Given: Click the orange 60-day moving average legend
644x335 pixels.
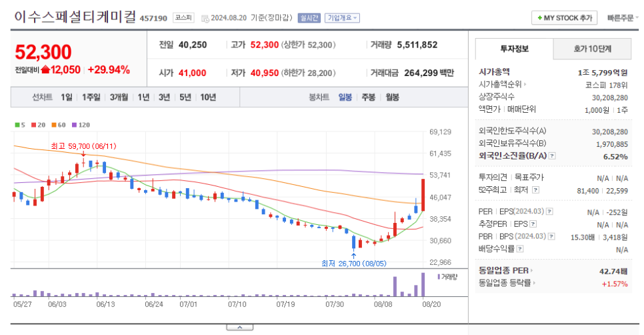Looking at the screenshot, I should (x=58, y=125).
